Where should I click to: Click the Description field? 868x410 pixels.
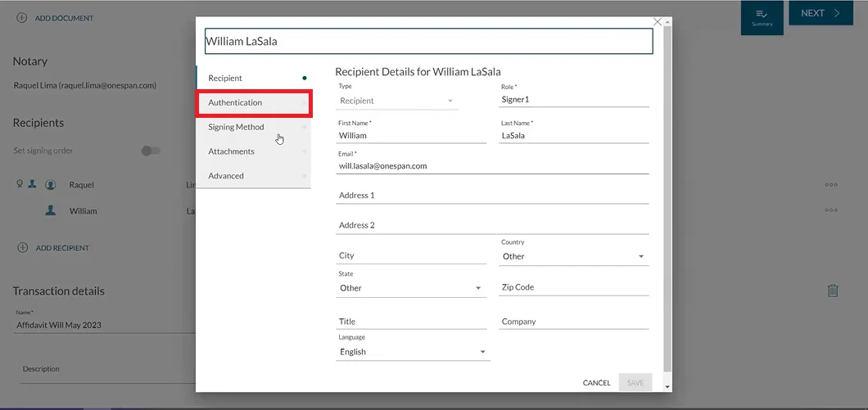[108, 369]
